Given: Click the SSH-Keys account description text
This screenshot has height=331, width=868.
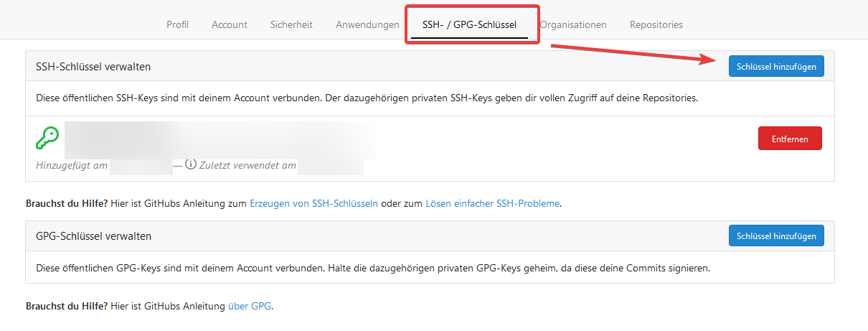Looking at the screenshot, I should pos(367,98).
